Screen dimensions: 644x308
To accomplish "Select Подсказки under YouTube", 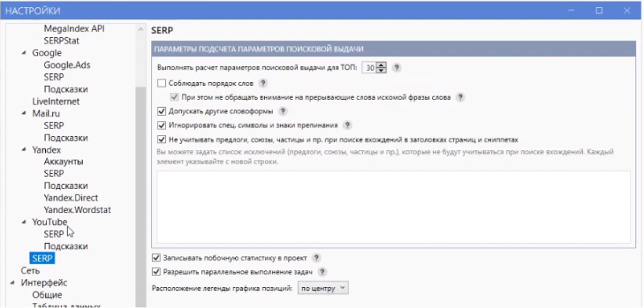I will (66, 246).
